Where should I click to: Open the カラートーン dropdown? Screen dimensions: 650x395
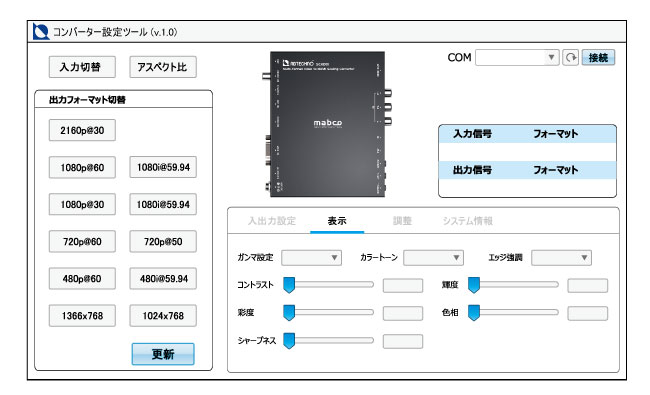click(433, 257)
